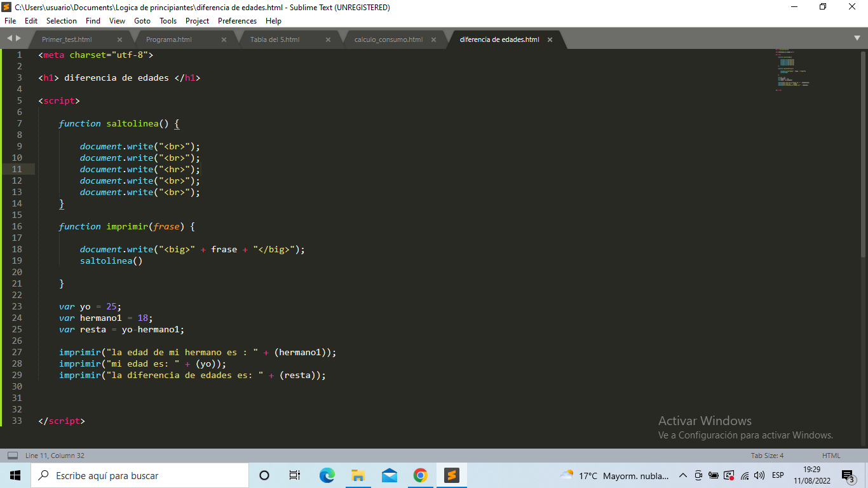Open Mail app from taskbar
The image size is (868, 488).
[x=389, y=475]
